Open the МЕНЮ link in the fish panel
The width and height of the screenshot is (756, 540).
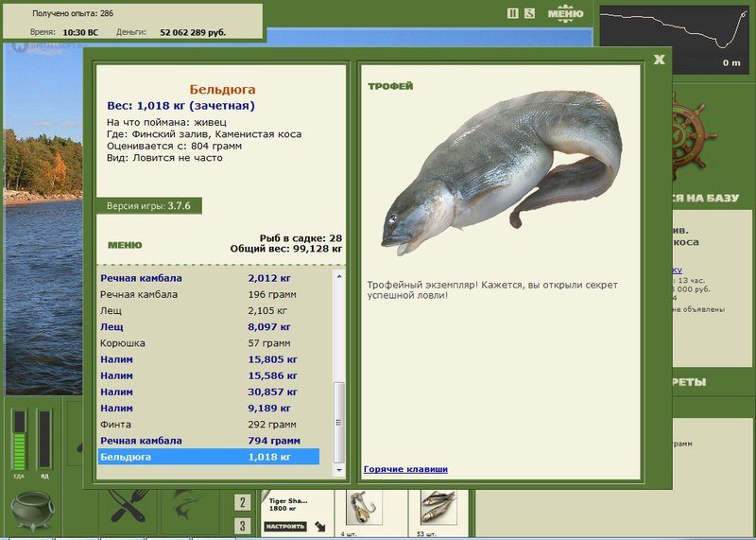point(125,245)
